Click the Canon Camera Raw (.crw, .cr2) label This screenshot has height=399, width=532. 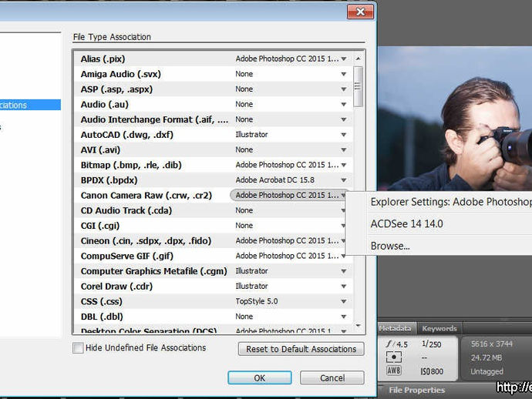click(146, 196)
